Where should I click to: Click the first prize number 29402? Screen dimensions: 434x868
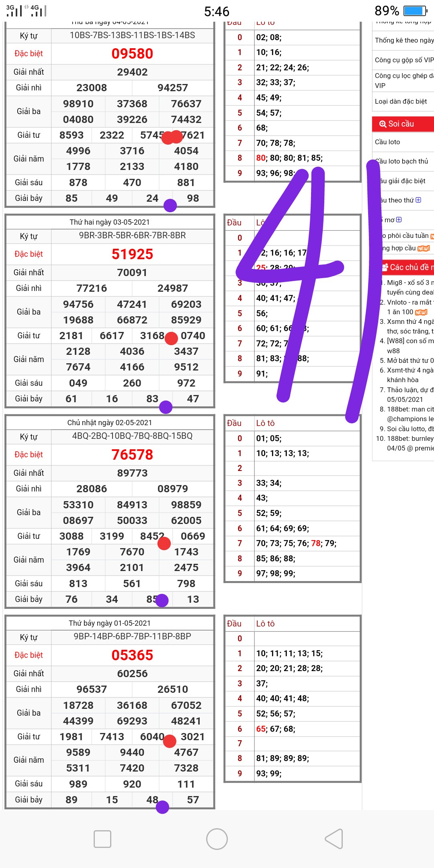tap(132, 72)
